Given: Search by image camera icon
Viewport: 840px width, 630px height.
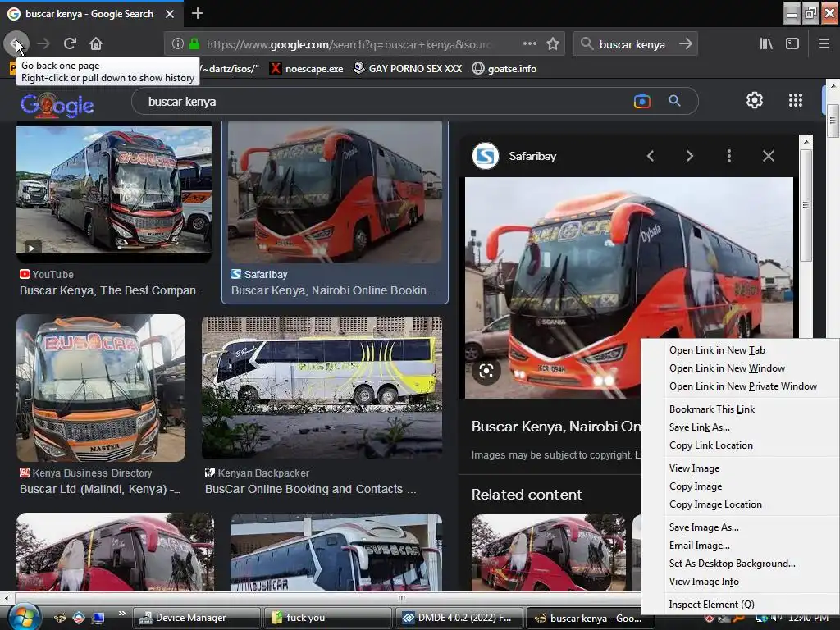Looking at the screenshot, I should [x=641, y=101].
